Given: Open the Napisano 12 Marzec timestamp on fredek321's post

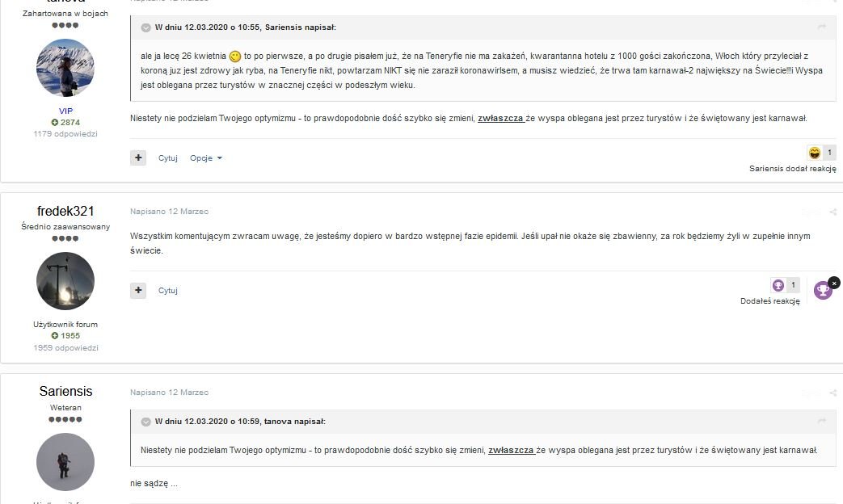Looking at the screenshot, I should pos(170,211).
